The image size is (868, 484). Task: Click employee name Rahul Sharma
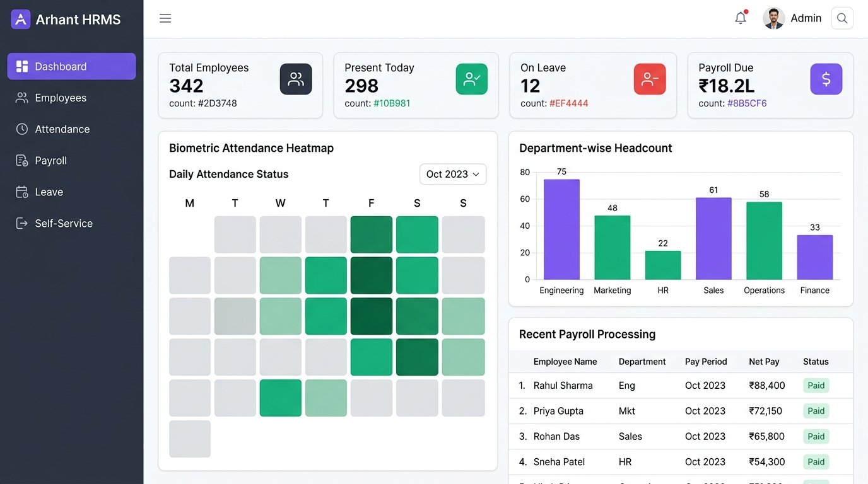point(563,386)
